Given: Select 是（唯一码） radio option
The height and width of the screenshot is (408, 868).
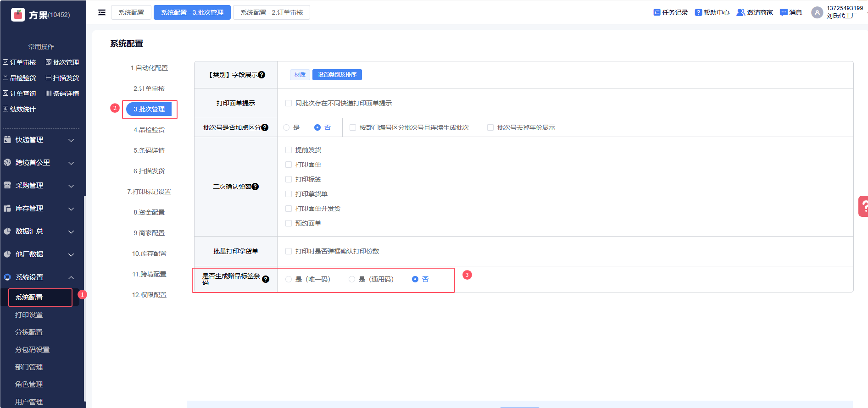Looking at the screenshot, I should 289,279.
